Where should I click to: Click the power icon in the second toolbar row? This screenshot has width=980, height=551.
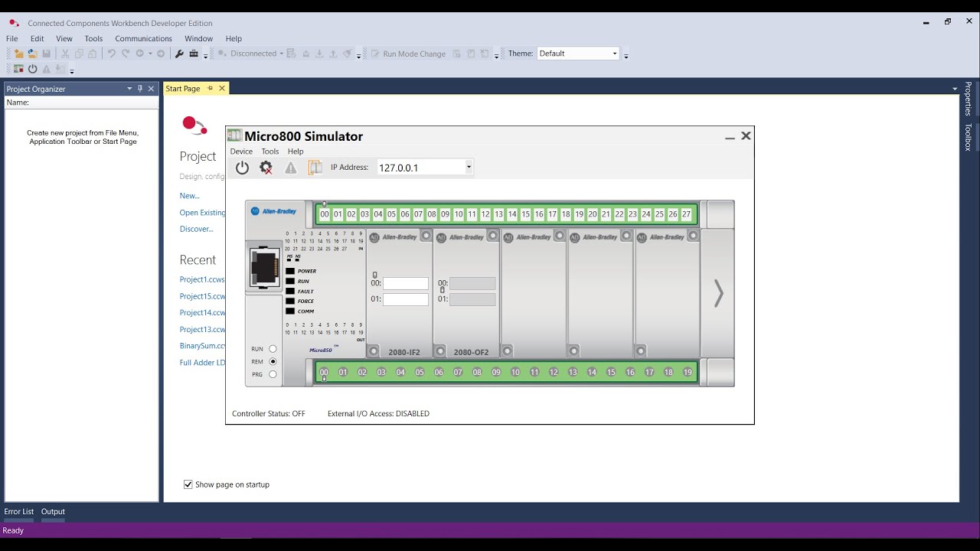(33, 69)
